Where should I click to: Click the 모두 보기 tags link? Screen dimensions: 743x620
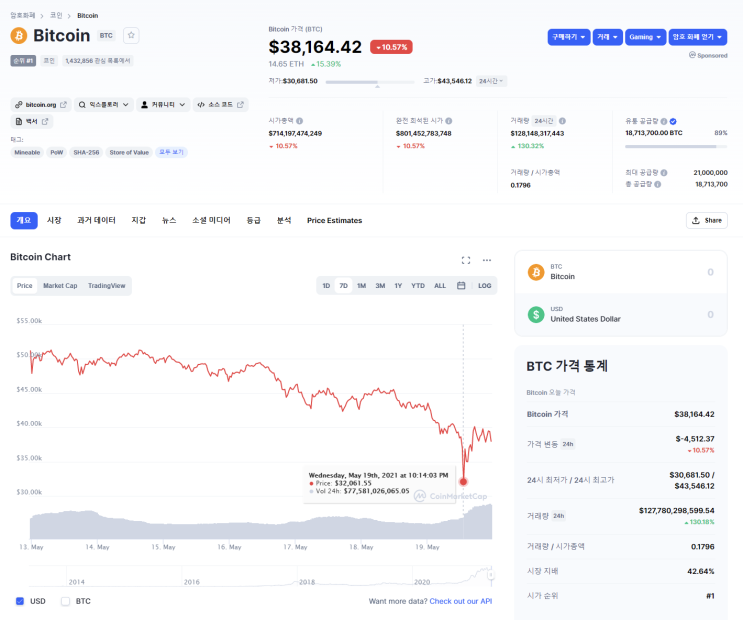click(171, 152)
